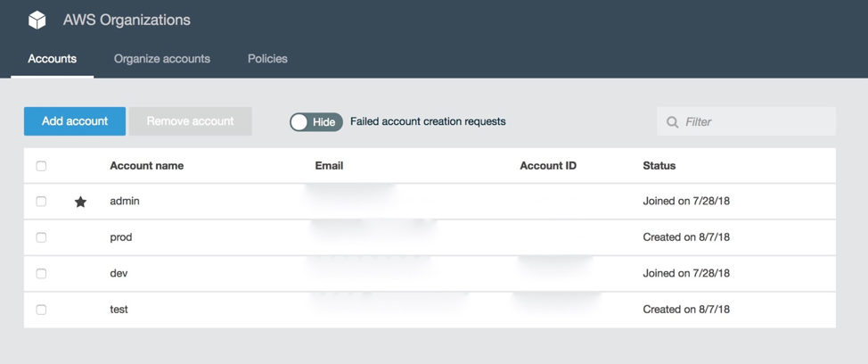Click into the Filter search field
Viewport: 868px width, 364px height.
(746, 121)
